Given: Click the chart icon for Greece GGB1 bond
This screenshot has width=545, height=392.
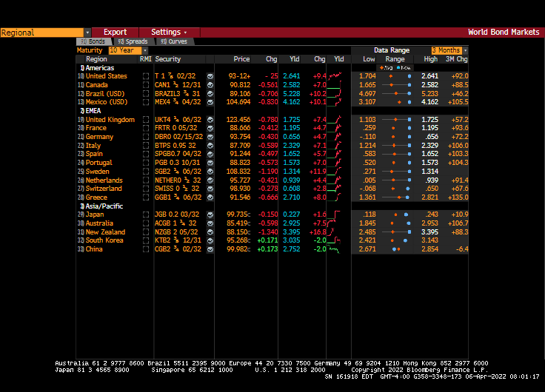Looking at the screenshot, I should tap(210, 197).
